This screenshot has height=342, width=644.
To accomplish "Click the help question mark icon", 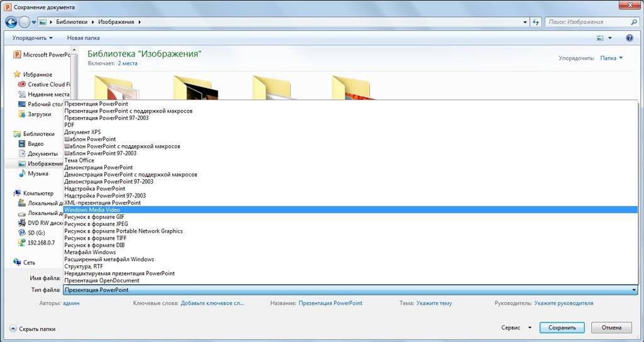I will coord(630,38).
